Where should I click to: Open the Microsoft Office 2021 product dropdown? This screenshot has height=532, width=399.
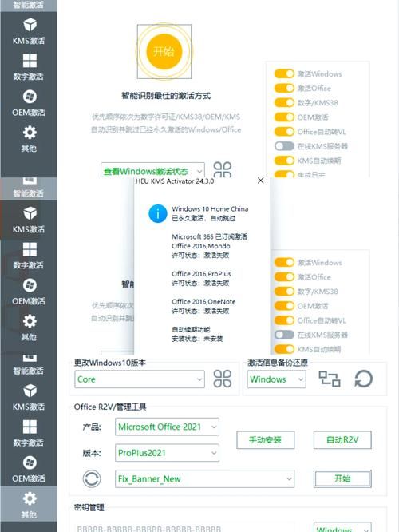[x=167, y=427]
